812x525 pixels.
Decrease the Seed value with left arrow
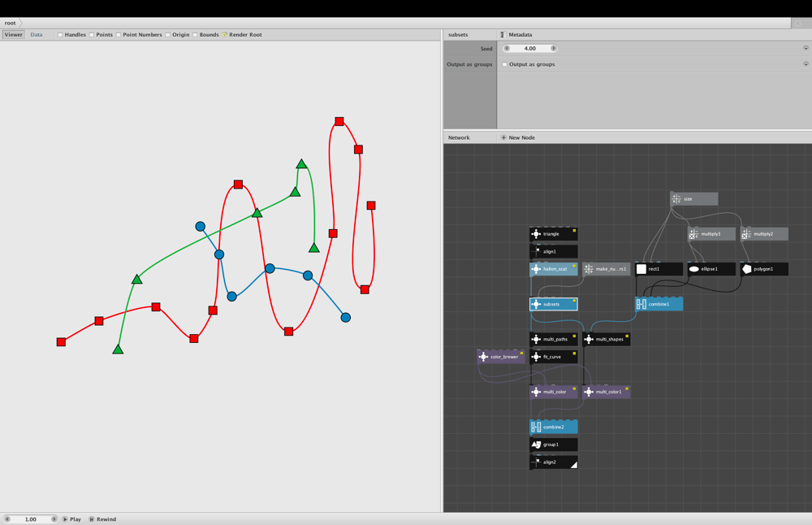point(507,48)
